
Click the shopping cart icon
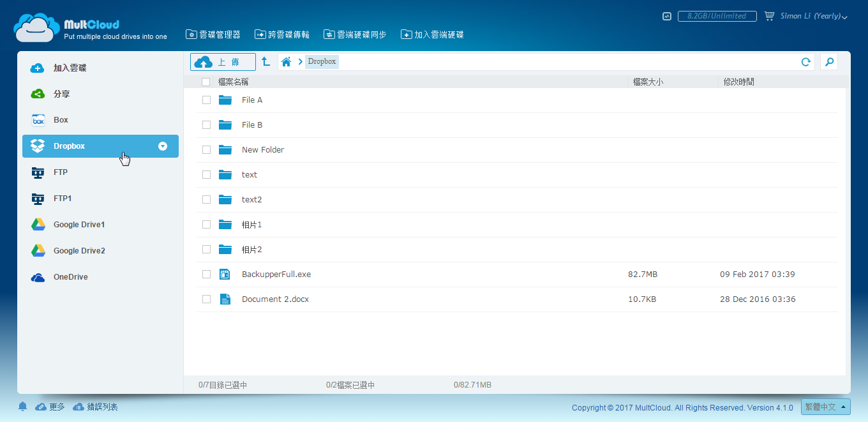click(x=769, y=16)
